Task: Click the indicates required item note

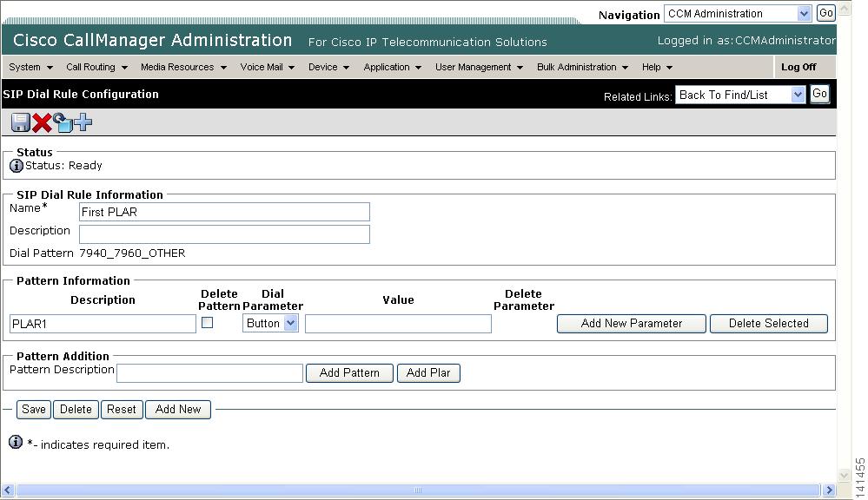Action: tap(98, 444)
